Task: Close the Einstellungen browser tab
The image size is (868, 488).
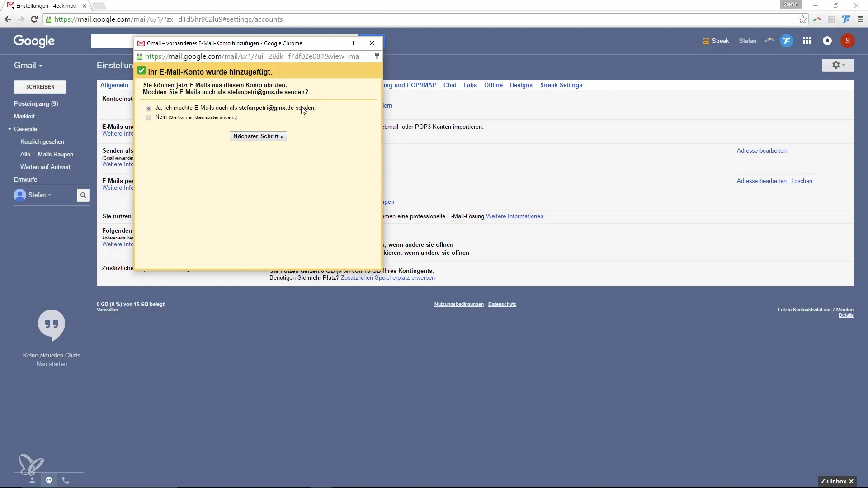Action: (85, 6)
